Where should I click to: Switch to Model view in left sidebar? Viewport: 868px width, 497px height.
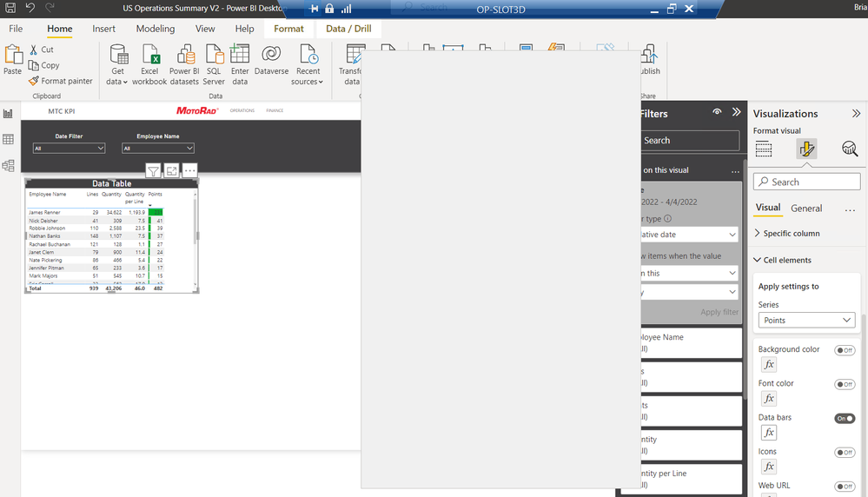[9, 165]
